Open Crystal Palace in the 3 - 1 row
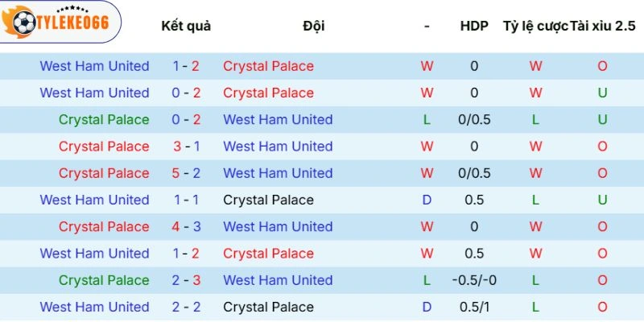644x322 pixels. coord(104,147)
